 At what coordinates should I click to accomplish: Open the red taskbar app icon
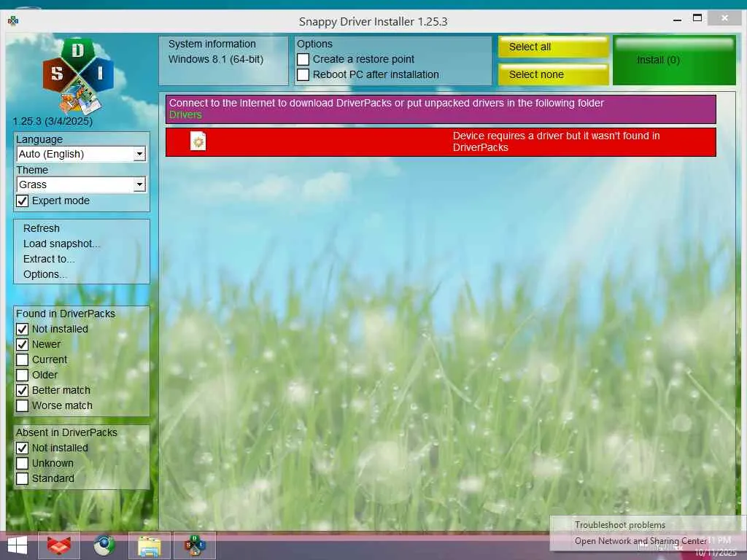tap(59, 545)
